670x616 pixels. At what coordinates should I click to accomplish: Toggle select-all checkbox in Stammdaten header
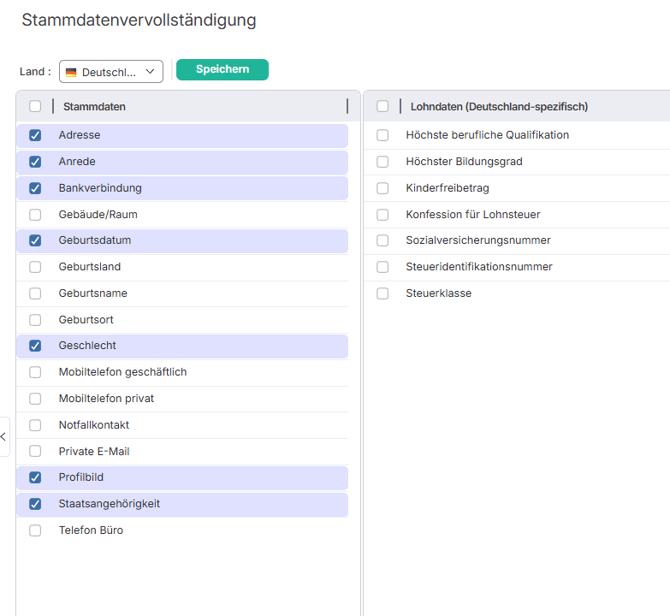[35, 107]
